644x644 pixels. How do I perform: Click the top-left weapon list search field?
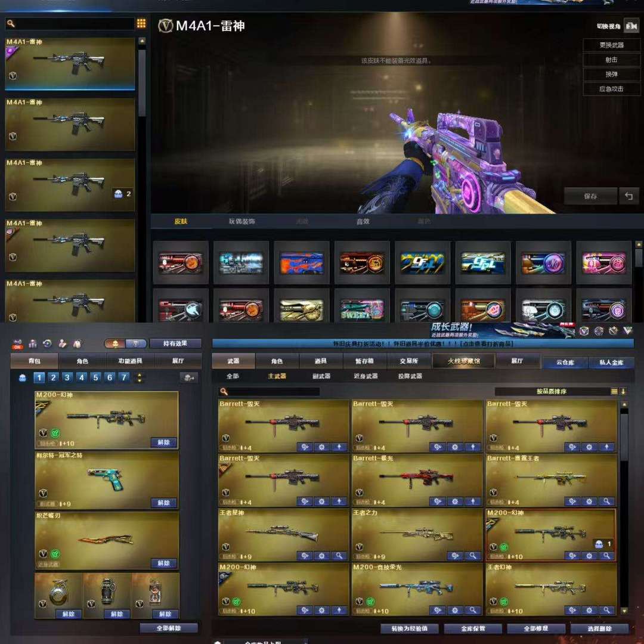(x=70, y=24)
